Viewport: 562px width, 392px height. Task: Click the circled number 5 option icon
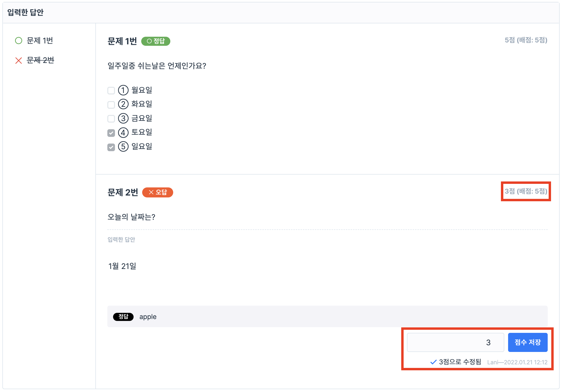coord(123,147)
